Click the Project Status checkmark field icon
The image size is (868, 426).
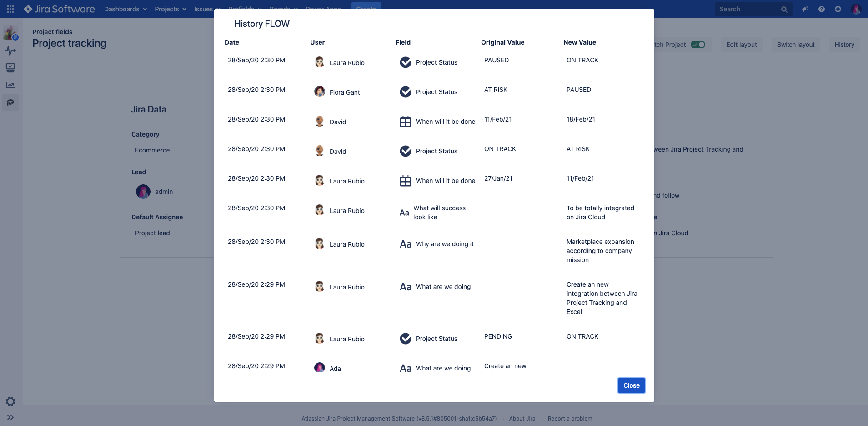(406, 62)
